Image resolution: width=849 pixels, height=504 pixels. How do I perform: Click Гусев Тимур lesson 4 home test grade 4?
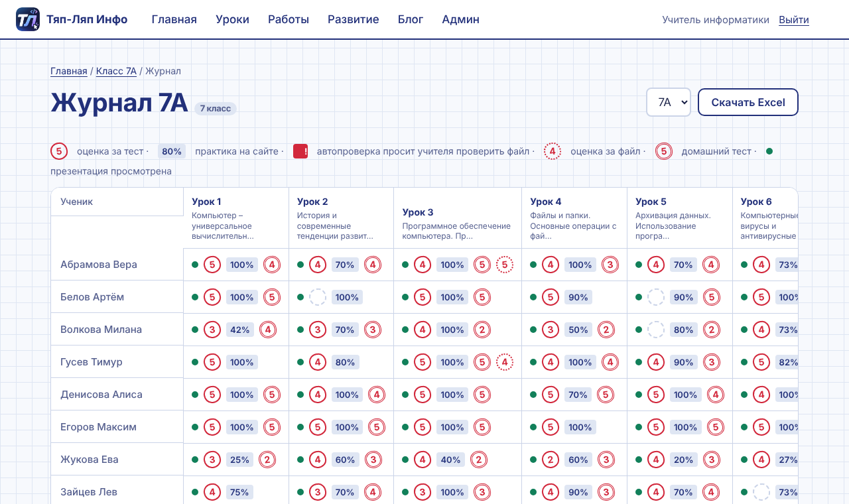(610, 362)
